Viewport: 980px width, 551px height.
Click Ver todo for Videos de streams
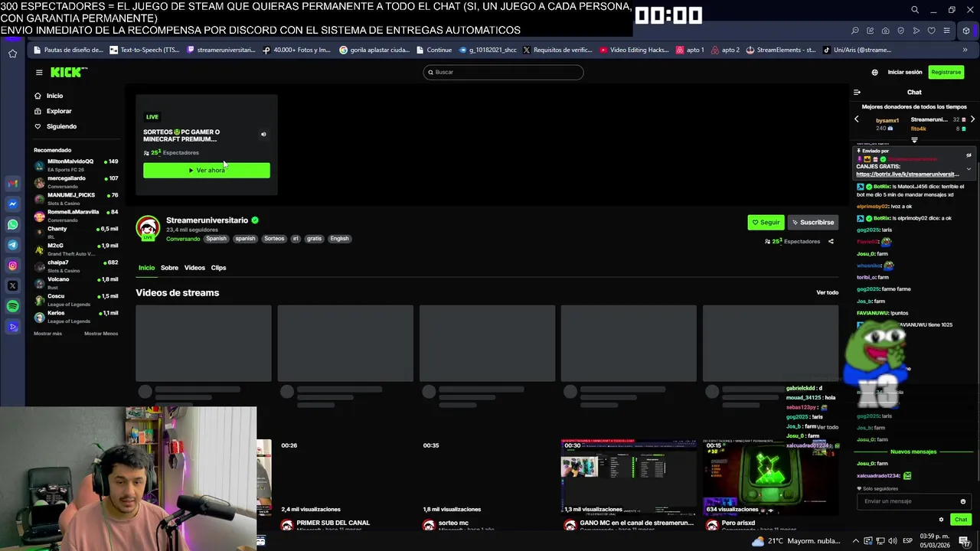coord(827,293)
